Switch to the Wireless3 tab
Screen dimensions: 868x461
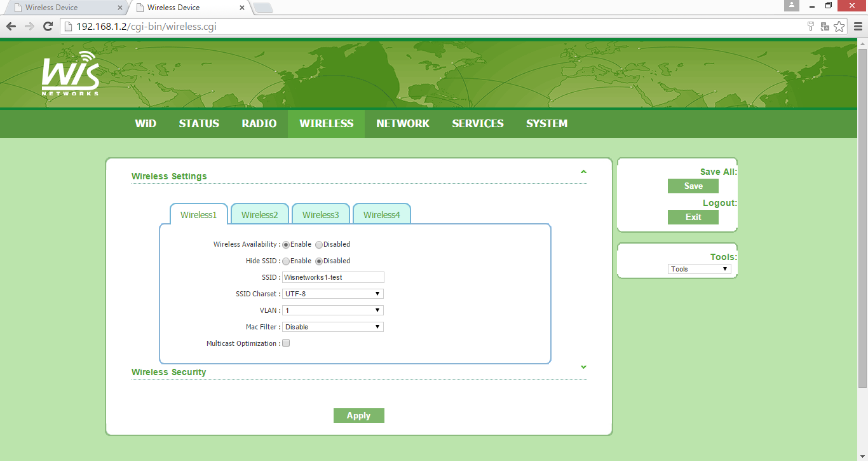(320, 214)
